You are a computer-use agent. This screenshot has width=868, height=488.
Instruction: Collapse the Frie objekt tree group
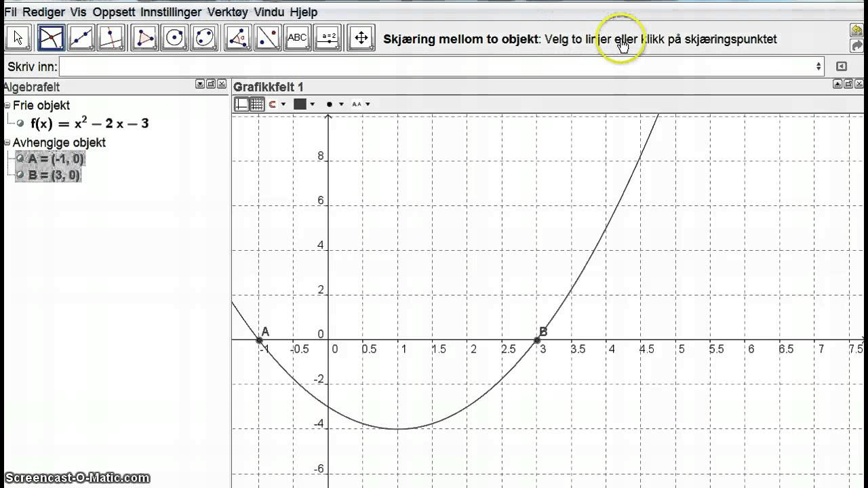click(x=7, y=106)
